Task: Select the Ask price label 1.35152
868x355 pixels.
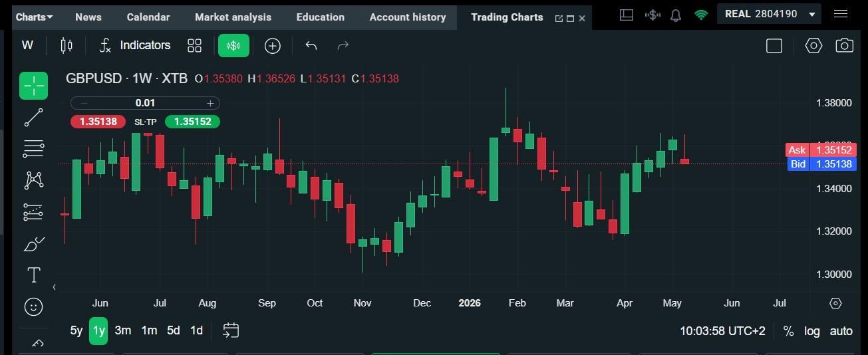Action: pyautogui.click(x=820, y=150)
